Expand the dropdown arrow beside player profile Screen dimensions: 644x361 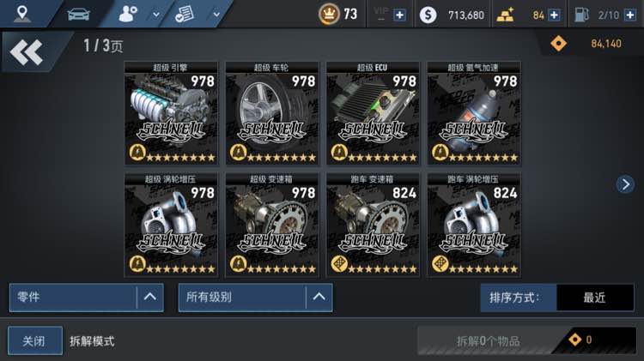(x=156, y=15)
